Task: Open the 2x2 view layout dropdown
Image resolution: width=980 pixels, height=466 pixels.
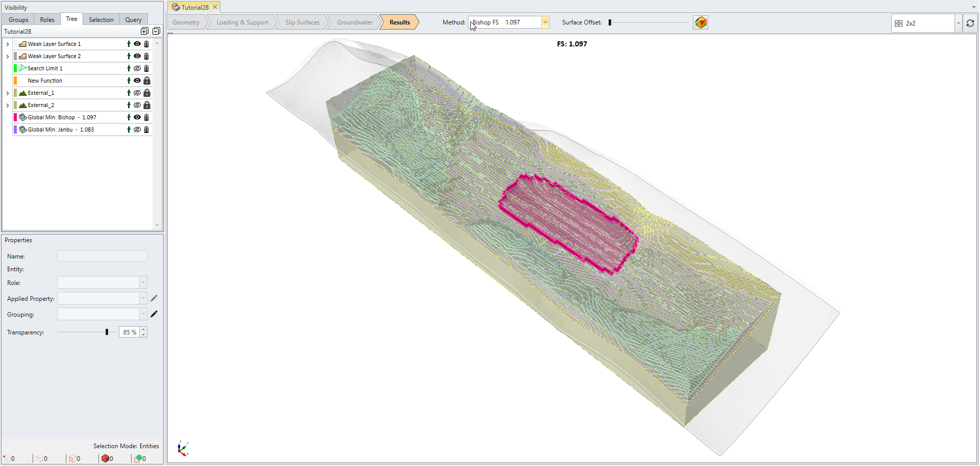Action: (958, 23)
